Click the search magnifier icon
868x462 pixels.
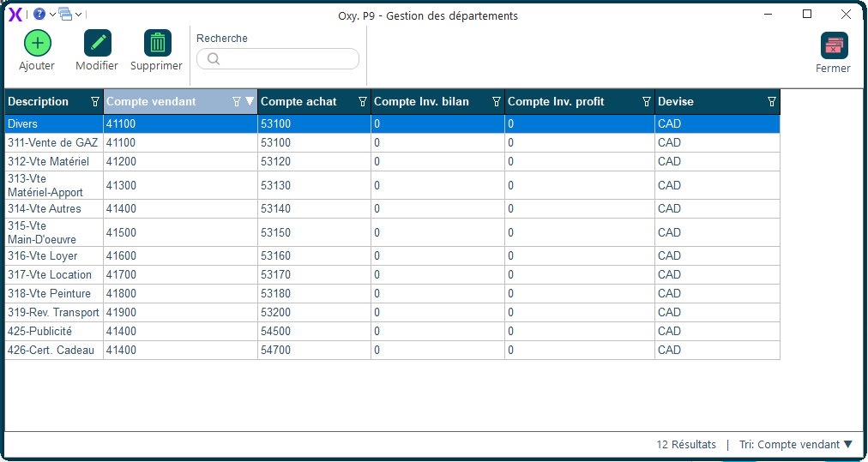tap(214, 59)
